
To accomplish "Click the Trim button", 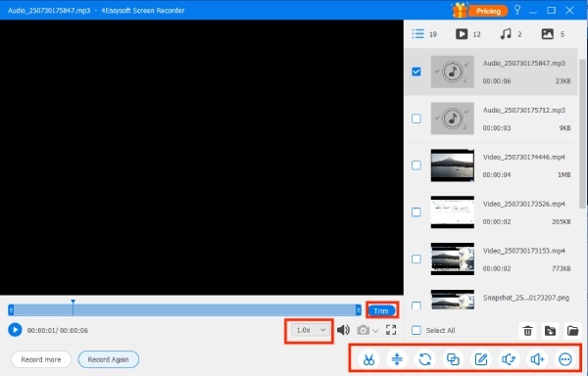I will [381, 310].
